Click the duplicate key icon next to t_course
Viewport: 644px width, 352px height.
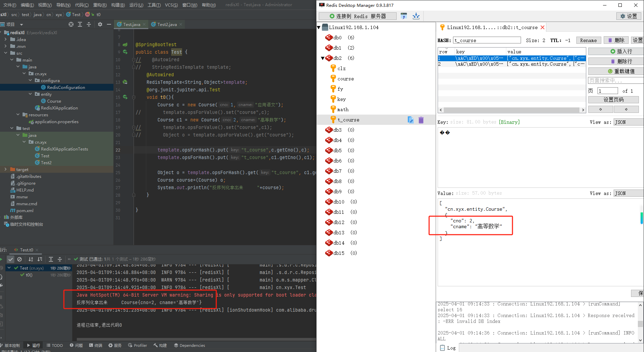click(x=410, y=120)
